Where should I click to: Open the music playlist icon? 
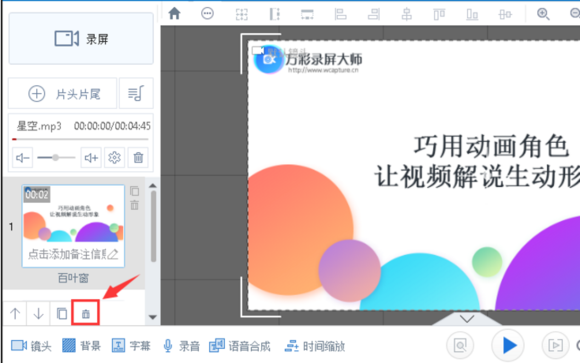[136, 94]
